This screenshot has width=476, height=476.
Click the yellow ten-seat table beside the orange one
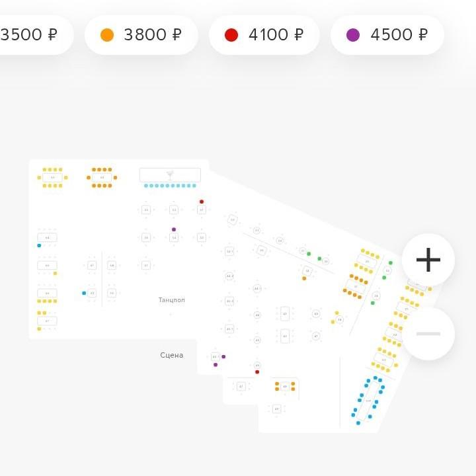[52, 177]
